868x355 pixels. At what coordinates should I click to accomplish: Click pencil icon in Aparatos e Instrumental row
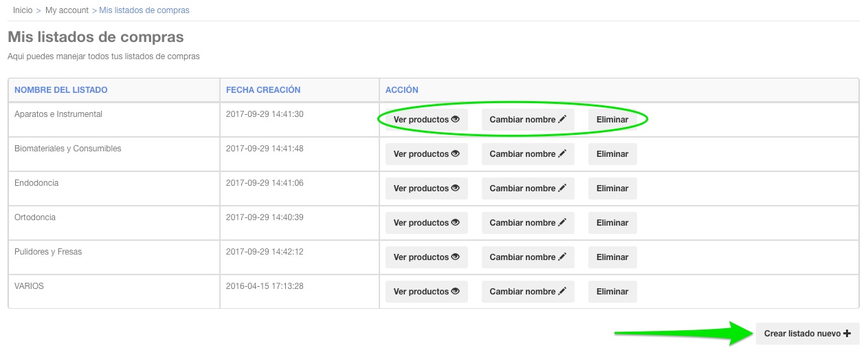click(x=562, y=119)
